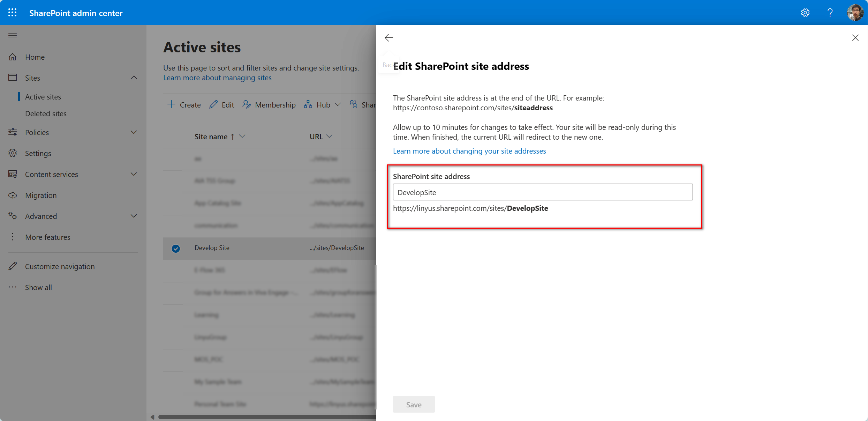Click the Sharing people icon

pos(353,104)
